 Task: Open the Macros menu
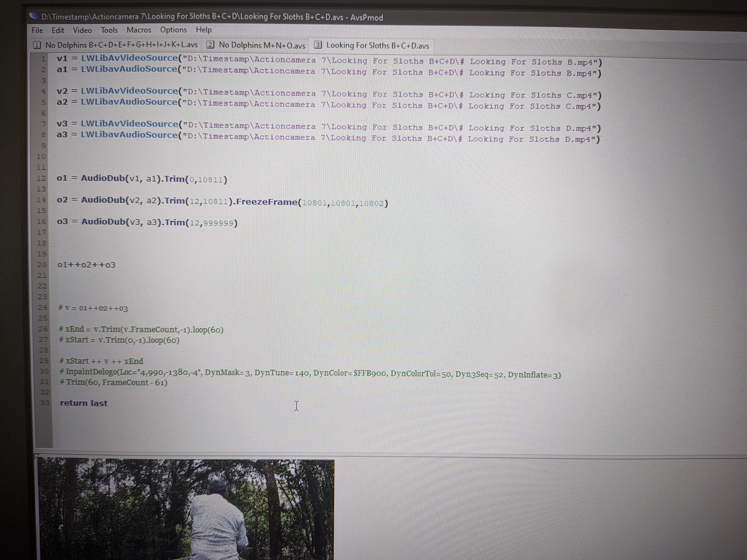(x=139, y=30)
